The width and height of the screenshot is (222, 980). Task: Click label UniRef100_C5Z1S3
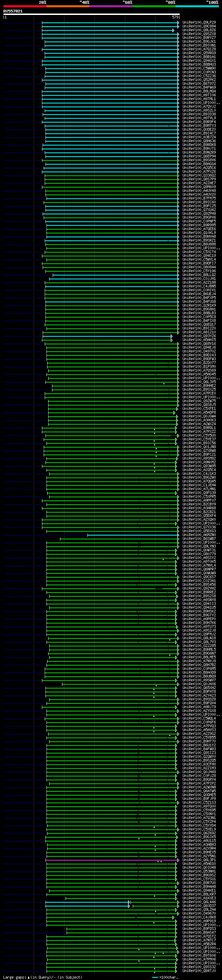[199, 803]
